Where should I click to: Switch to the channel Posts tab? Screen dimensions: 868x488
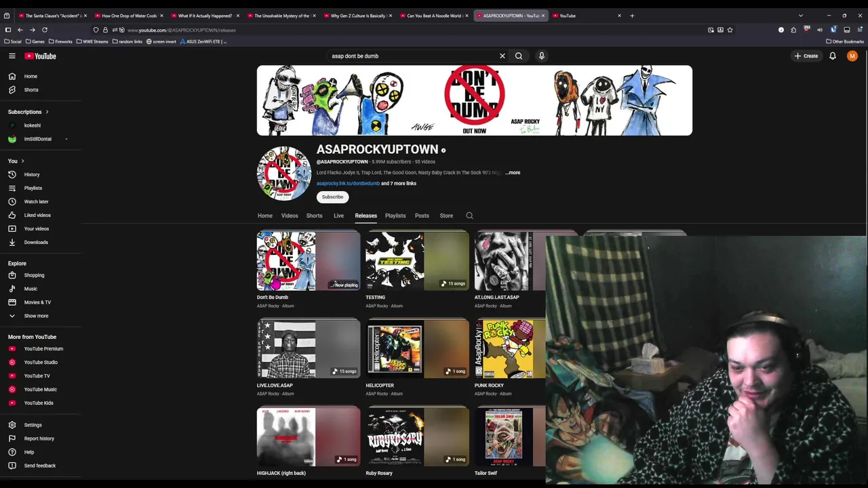[x=422, y=216]
